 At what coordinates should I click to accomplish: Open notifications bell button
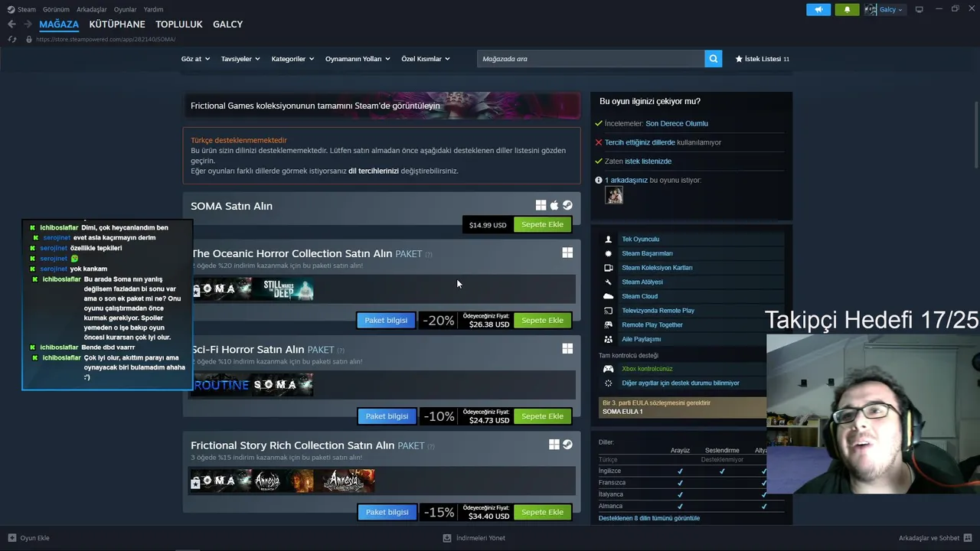[x=847, y=10]
